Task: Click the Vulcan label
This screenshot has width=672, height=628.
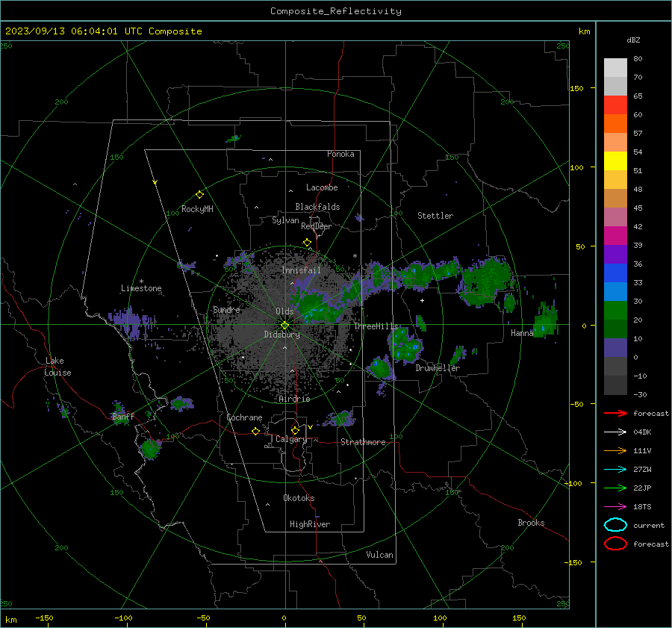Action: click(379, 555)
